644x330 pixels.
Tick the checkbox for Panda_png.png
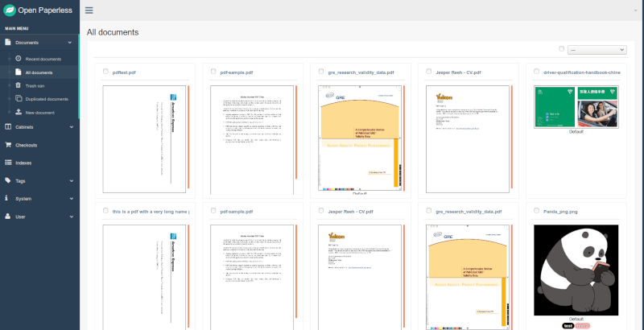pyautogui.click(x=536, y=210)
